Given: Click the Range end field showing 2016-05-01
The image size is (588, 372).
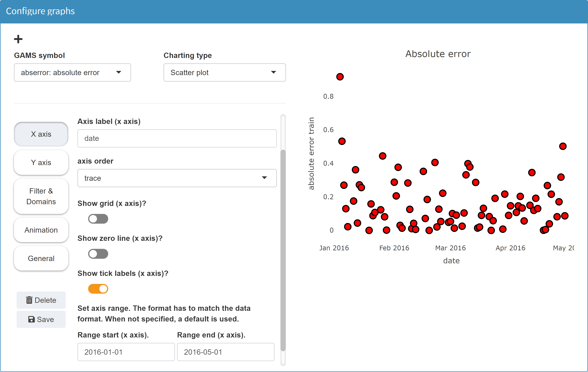Looking at the screenshot, I should [226, 352].
